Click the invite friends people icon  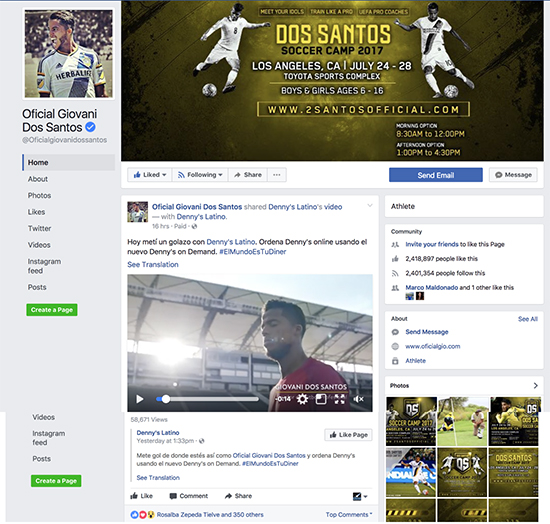pyautogui.click(x=395, y=244)
